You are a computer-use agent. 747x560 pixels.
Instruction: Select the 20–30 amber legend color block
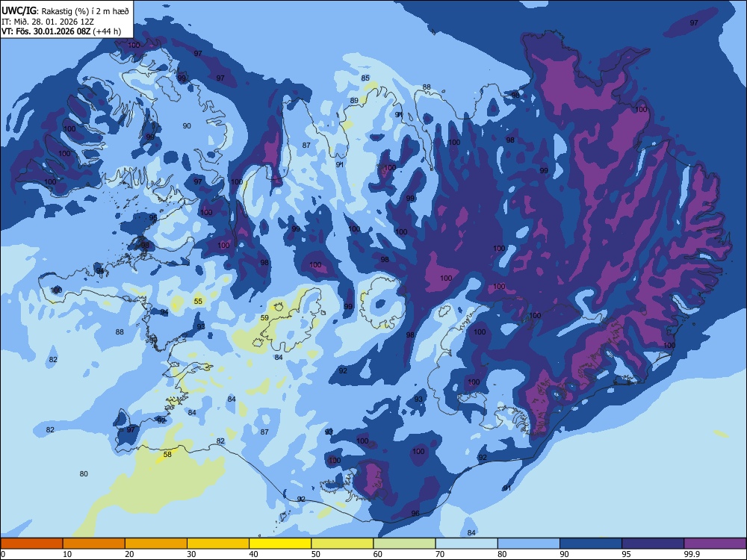156,544
